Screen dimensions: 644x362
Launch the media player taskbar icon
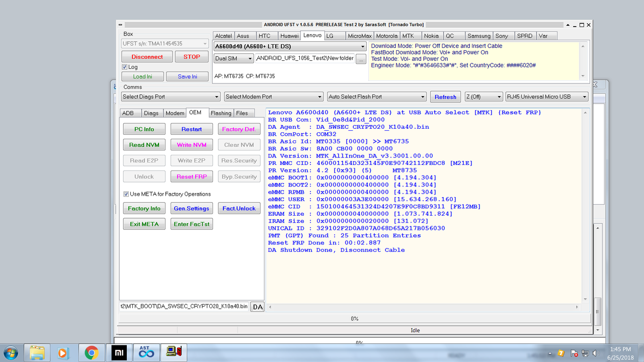point(63,352)
